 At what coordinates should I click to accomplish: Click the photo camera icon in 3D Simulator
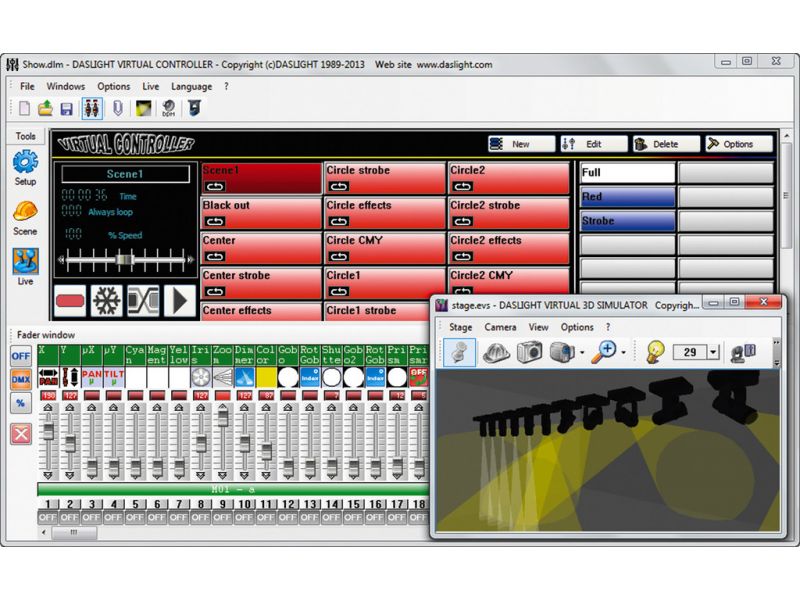(x=529, y=352)
